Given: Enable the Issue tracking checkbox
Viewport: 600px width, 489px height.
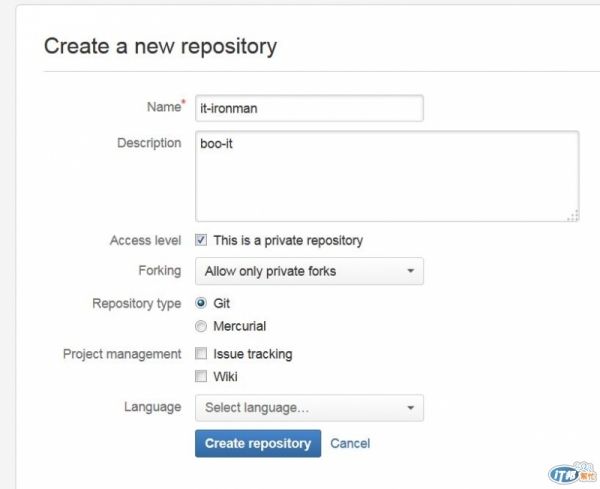Looking at the screenshot, I should point(201,354).
